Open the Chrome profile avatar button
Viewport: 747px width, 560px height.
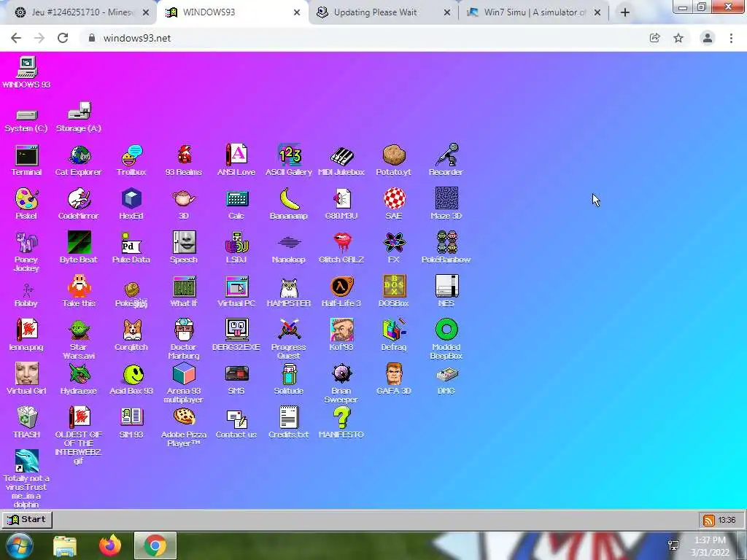(708, 38)
